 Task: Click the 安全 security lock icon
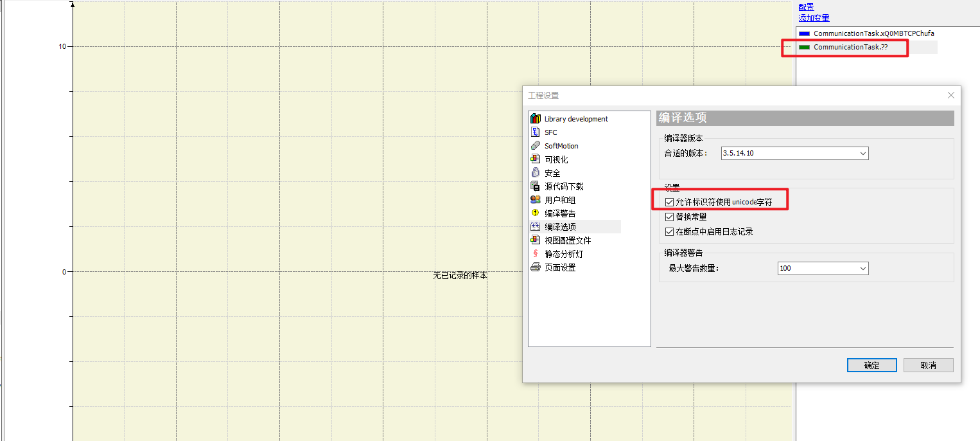coord(535,172)
